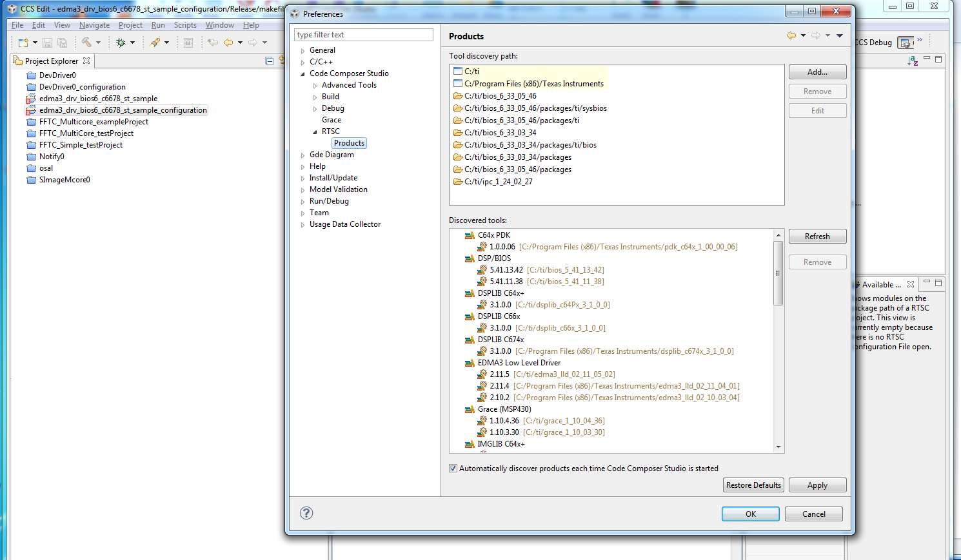Viewport: 961px width, 560px height.
Task: Expand the Gde Diagram preferences node
Action: click(302, 154)
